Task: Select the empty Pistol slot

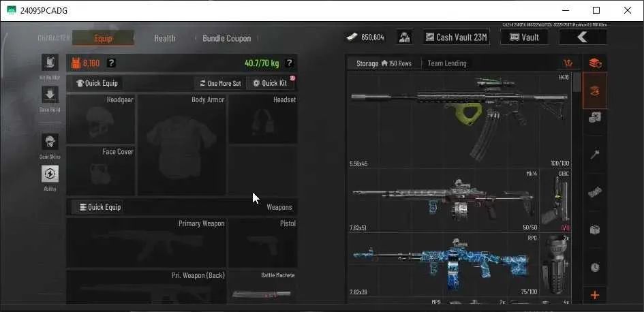Action: (263, 243)
